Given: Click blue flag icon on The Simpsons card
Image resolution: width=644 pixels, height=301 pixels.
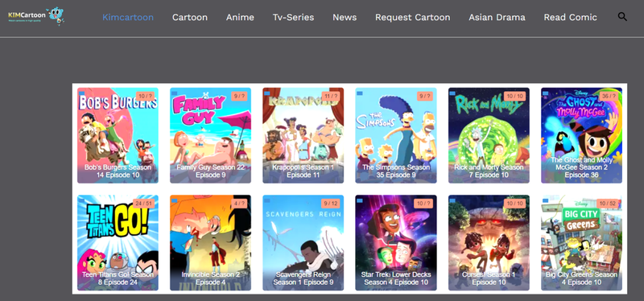Looking at the screenshot, I should point(360,93).
